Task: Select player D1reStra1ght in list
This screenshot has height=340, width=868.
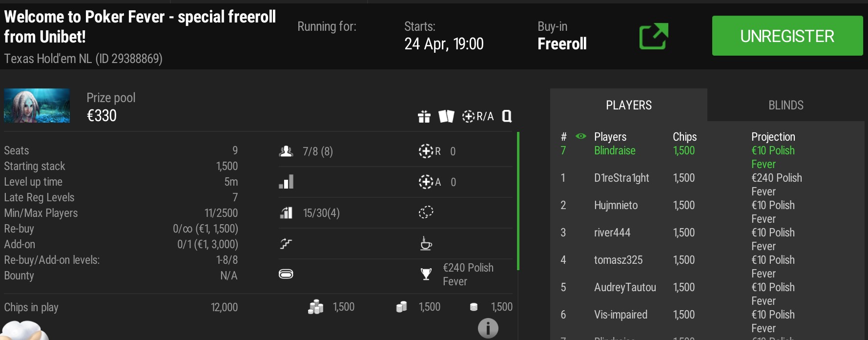Action: click(x=621, y=178)
